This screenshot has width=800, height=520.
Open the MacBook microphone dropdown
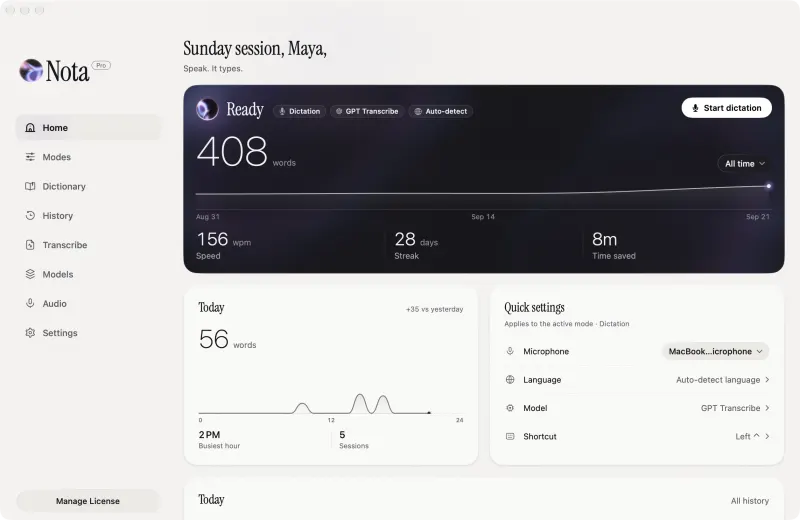pos(715,351)
